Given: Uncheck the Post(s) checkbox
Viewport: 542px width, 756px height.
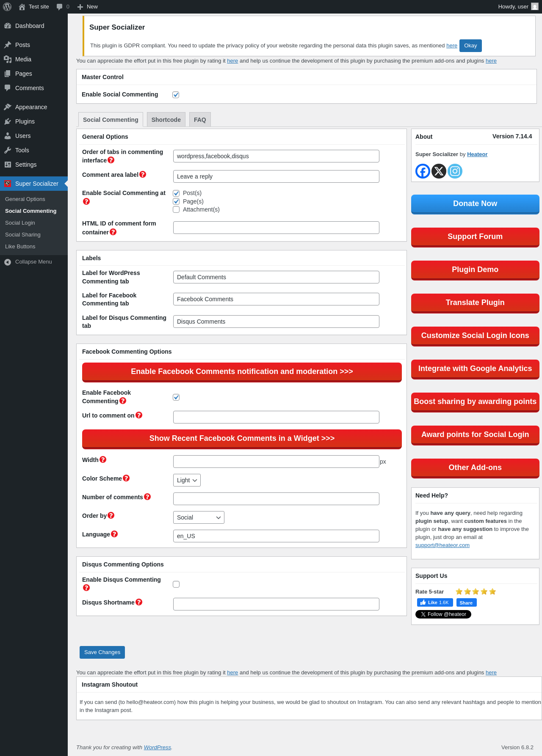Looking at the screenshot, I should (x=176, y=193).
